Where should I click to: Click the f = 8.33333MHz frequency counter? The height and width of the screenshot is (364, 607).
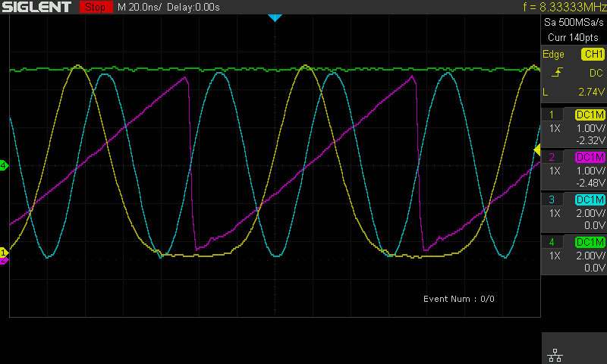[x=565, y=7]
